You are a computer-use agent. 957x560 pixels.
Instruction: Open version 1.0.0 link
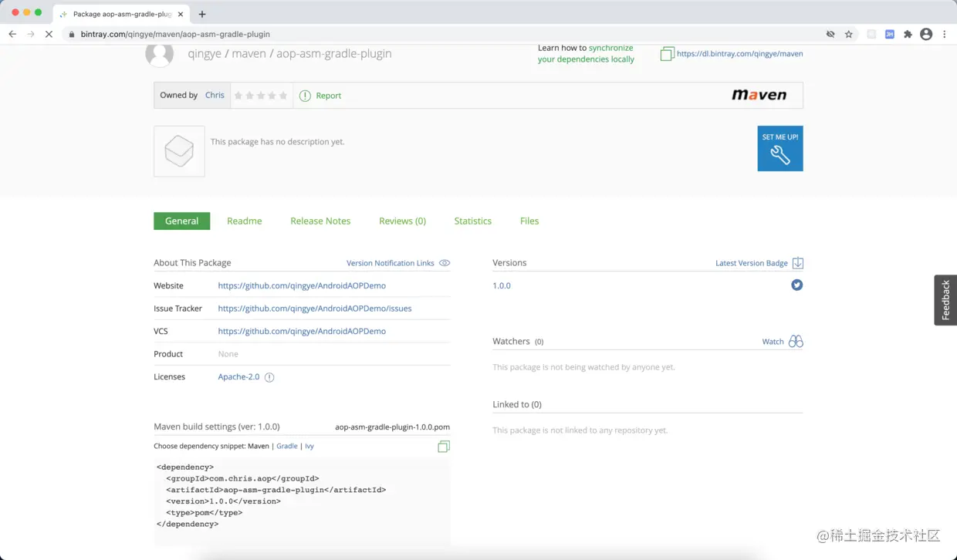[x=502, y=285]
